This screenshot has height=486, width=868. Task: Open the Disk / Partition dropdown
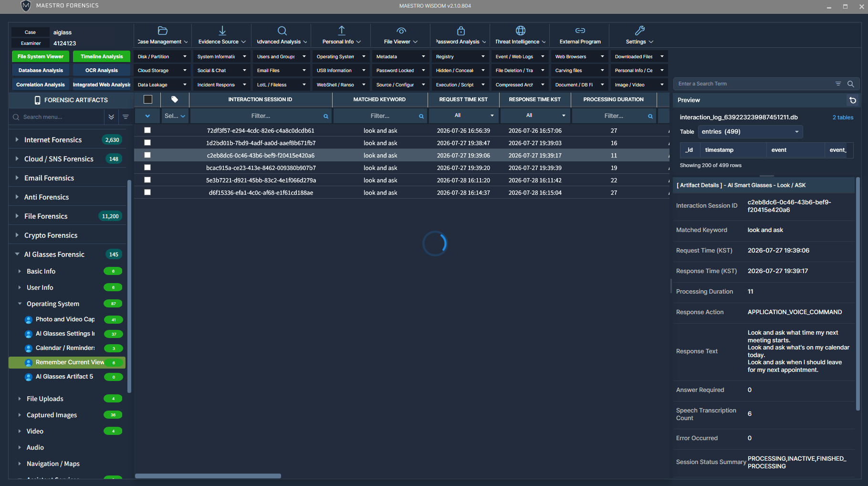(x=162, y=57)
